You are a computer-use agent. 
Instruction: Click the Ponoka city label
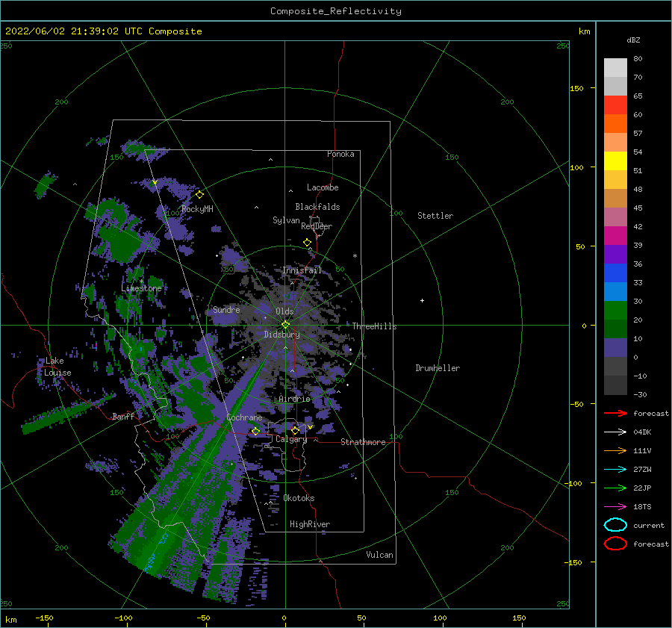tap(340, 154)
